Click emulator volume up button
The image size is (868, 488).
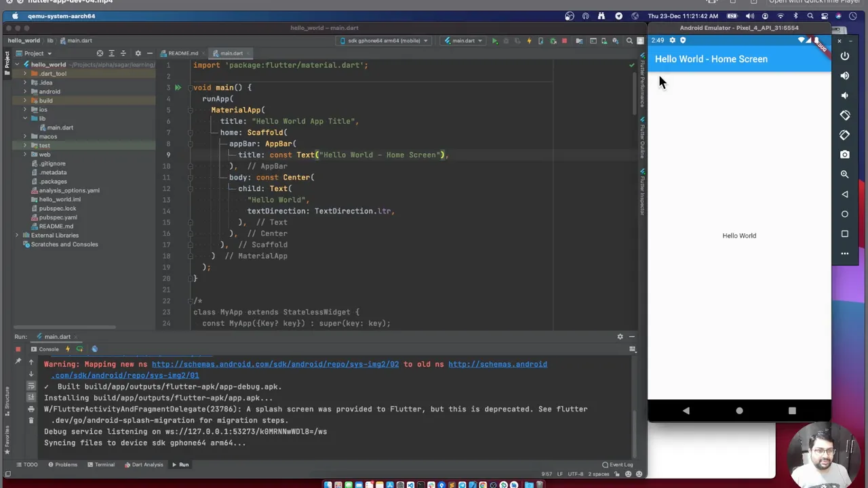point(845,76)
